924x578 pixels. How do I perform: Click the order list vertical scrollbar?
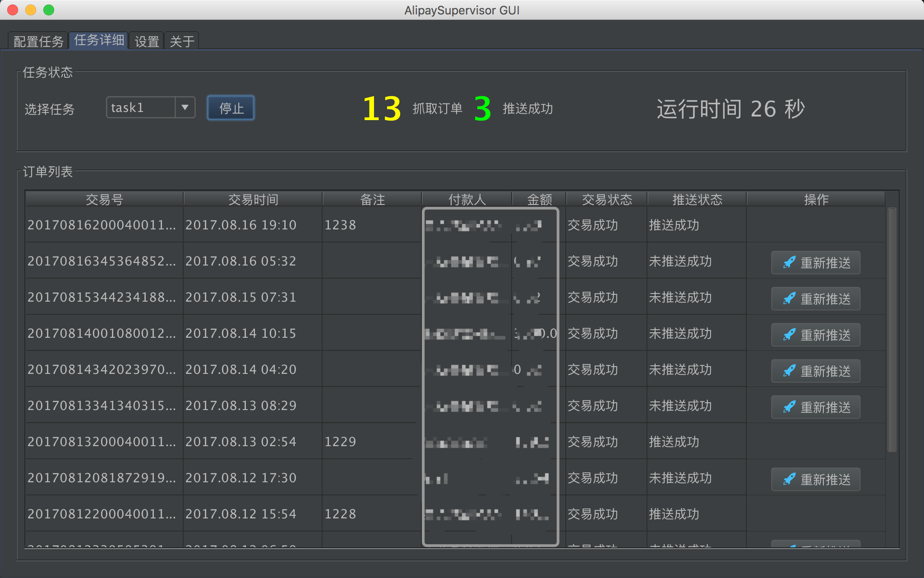click(x=892, y=330)
